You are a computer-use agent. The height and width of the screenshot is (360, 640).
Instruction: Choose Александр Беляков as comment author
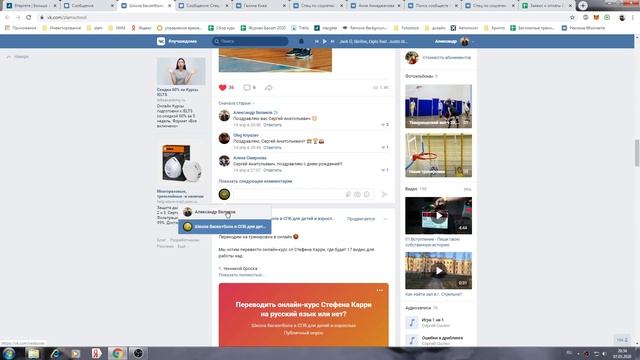(x=224, y=212)
